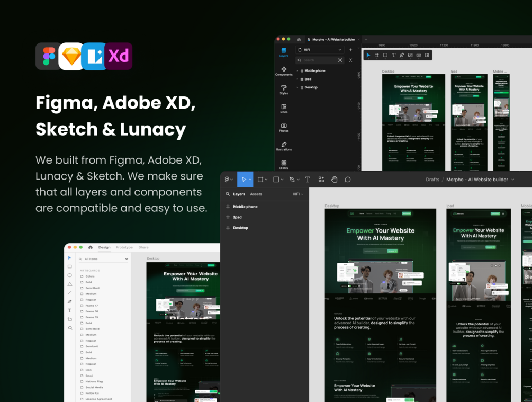Viewport: 532px width, 402px height.
Task: Select the Zoom tool in Adobe XD
Action: click(70, 328)
